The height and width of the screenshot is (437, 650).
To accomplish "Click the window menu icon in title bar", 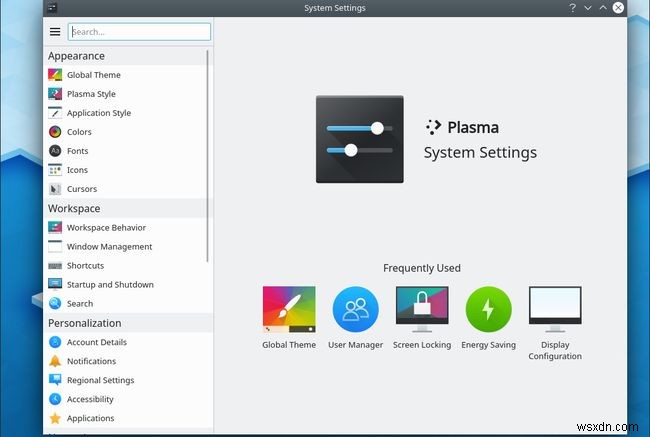I will point(52,7).
